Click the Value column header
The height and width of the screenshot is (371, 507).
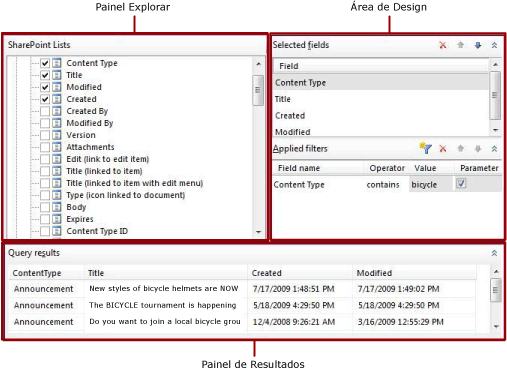click(432, 168)
